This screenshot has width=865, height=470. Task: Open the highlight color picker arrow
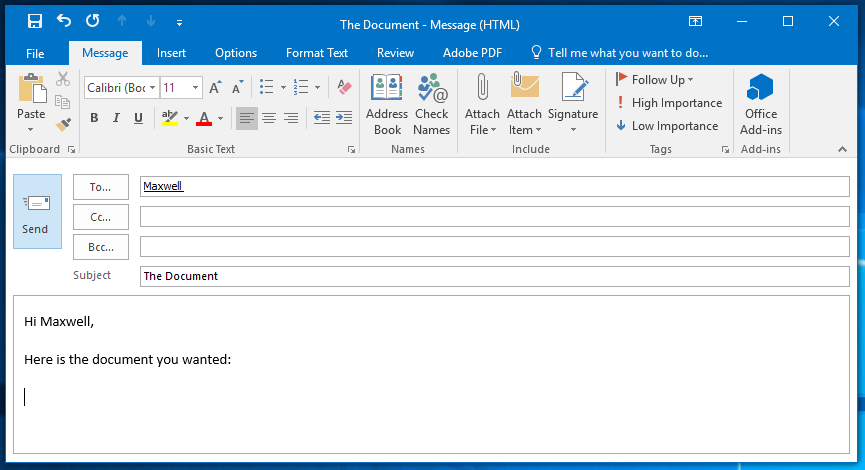[x=186, y=119]
